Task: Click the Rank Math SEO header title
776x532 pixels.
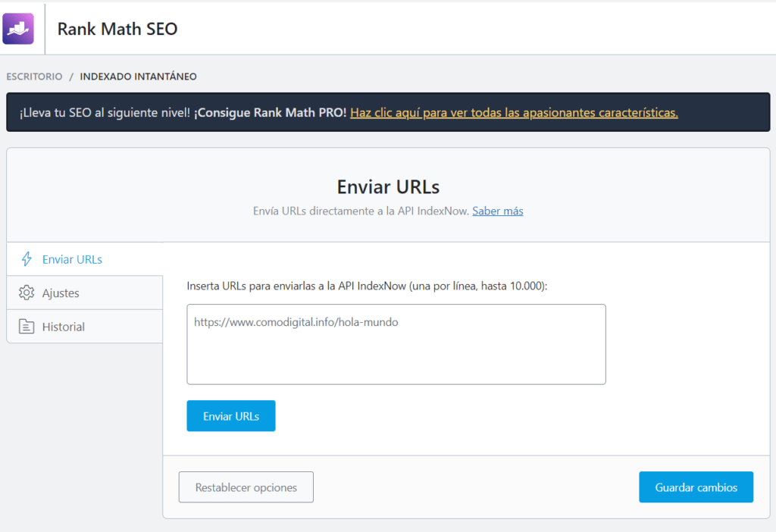Action: 117,29
